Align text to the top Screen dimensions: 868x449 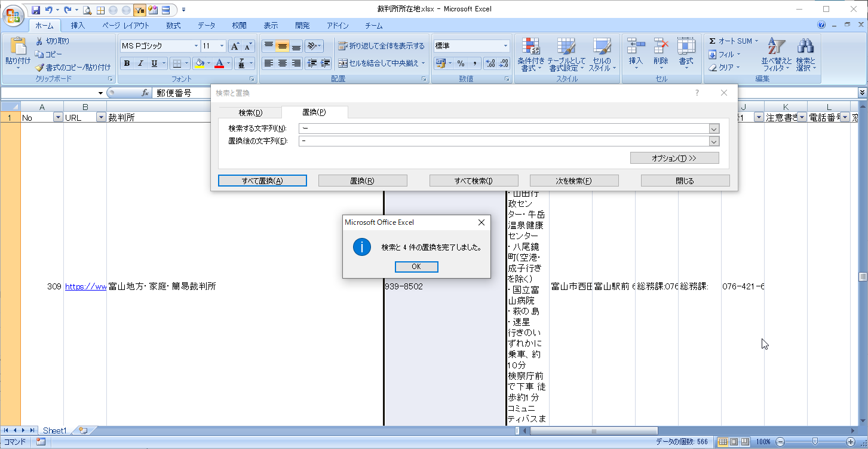pos(269,46)
